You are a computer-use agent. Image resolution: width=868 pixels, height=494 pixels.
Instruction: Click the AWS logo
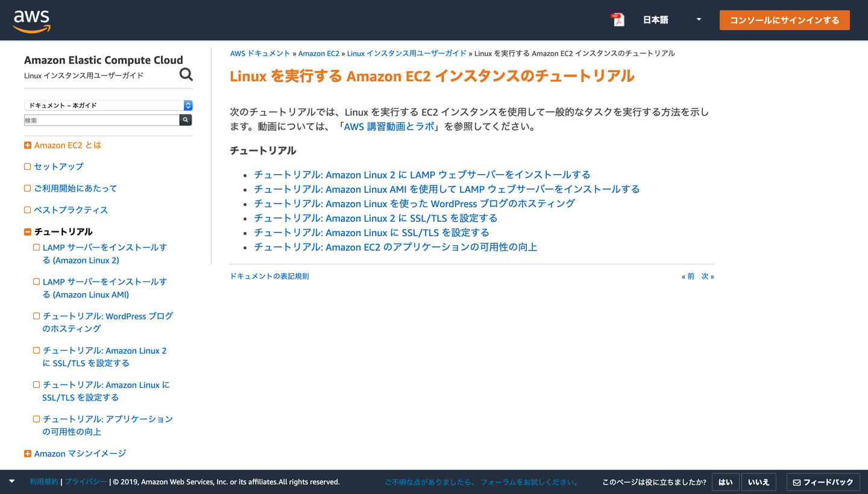(x=32, y=21)
